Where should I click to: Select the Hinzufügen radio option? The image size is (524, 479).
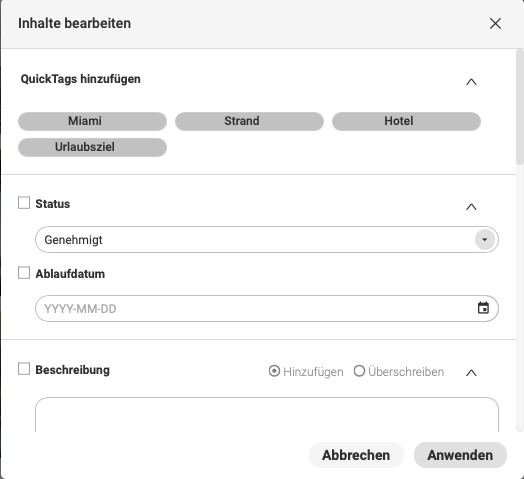(x=274, y=371)
